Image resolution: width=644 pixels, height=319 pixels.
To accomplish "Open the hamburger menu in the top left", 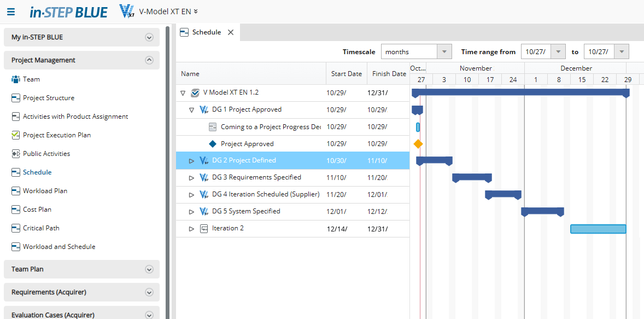I will pos(11,11).
